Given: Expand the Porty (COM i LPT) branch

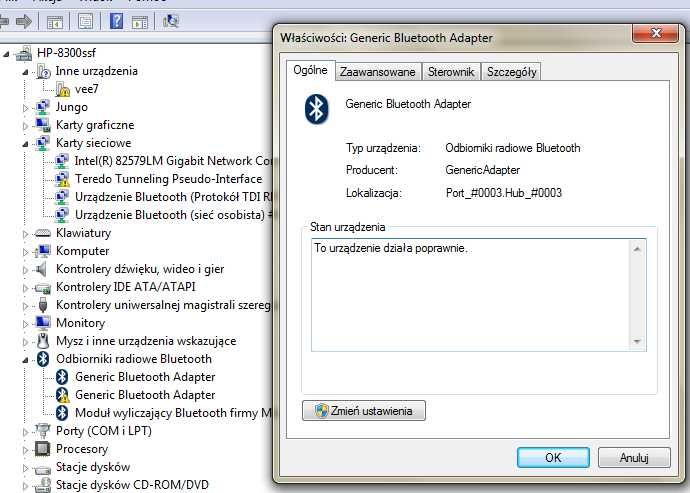Looking at the screenshot, I should [x=25, y=432].
